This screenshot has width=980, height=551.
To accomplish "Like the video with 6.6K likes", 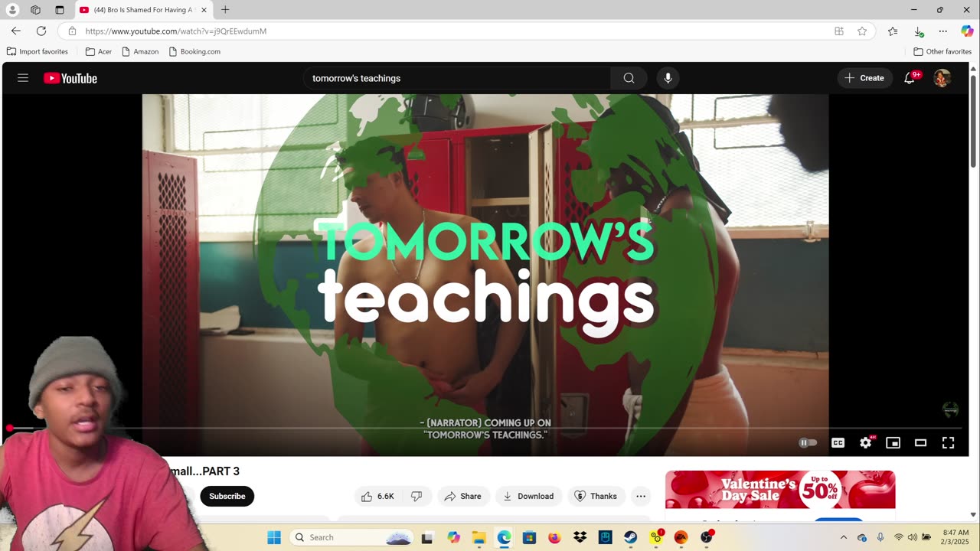I will point(378,496).
